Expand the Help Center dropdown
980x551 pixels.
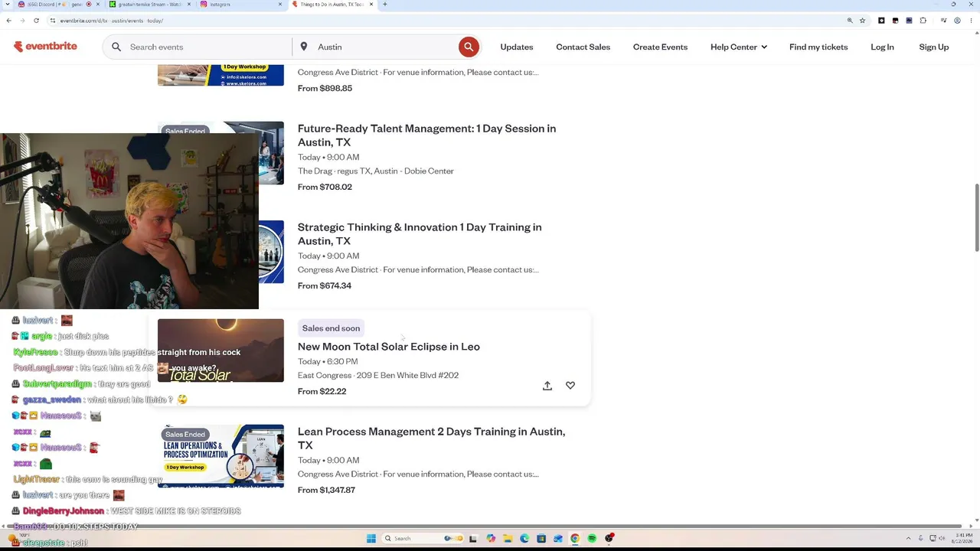tap(739, 47)
